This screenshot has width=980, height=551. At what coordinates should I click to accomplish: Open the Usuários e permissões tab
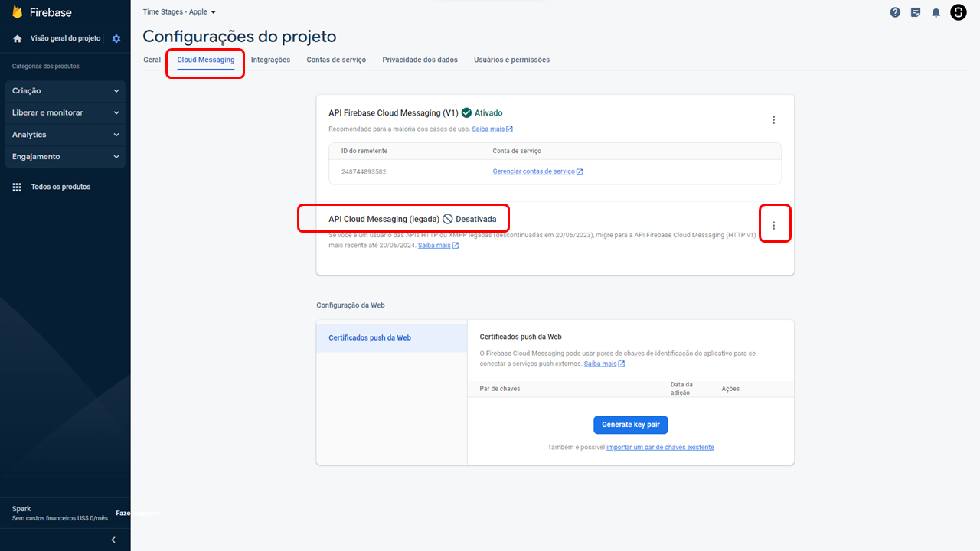[511, 60]
